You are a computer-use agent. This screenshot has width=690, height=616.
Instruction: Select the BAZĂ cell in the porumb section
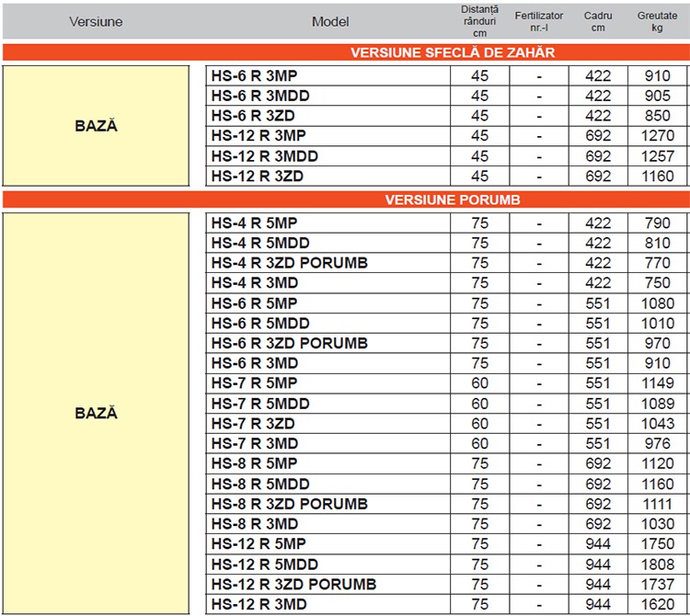click(96, 414)
